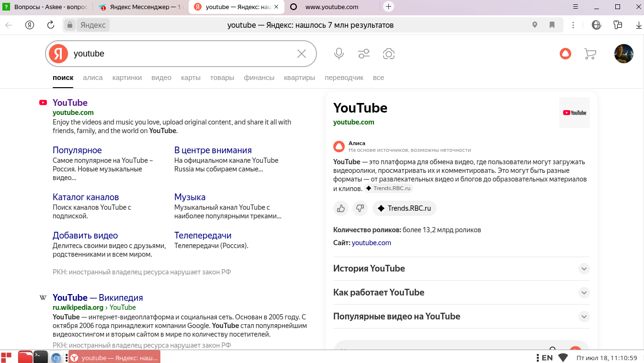Click the network status tray icon
Screen dimensions: 644x363
point(563,358)
